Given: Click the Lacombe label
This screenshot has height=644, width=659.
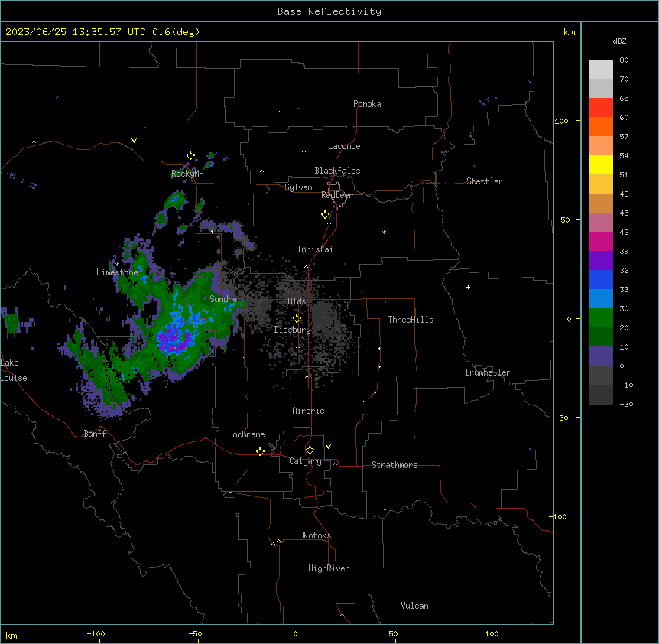Looking at the screenshot, I should tap(344, 146).
